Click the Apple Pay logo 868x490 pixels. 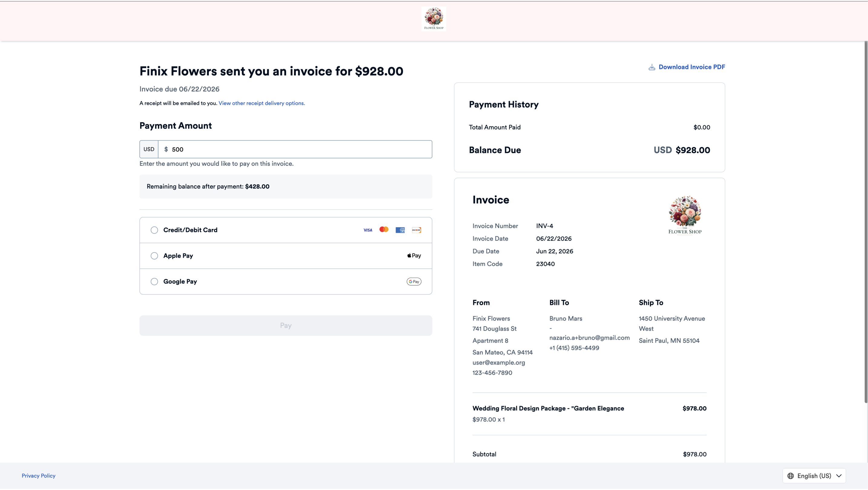[x=414, y=256]
